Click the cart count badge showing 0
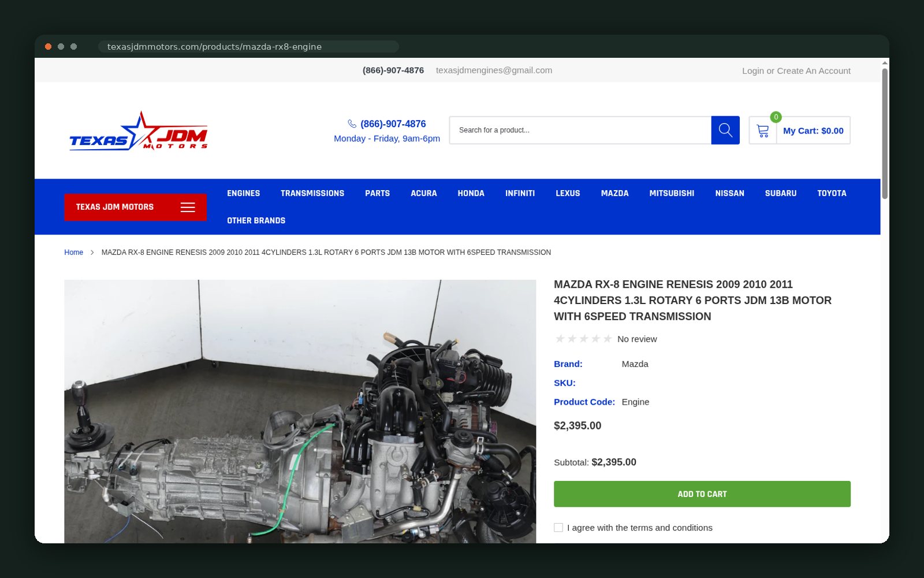924x578 pixels. click(776, 117)
